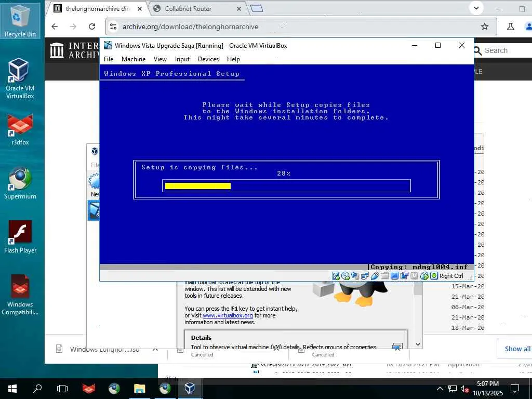
Task: Open File Explorer from taskbar
Action: [139, 389]
